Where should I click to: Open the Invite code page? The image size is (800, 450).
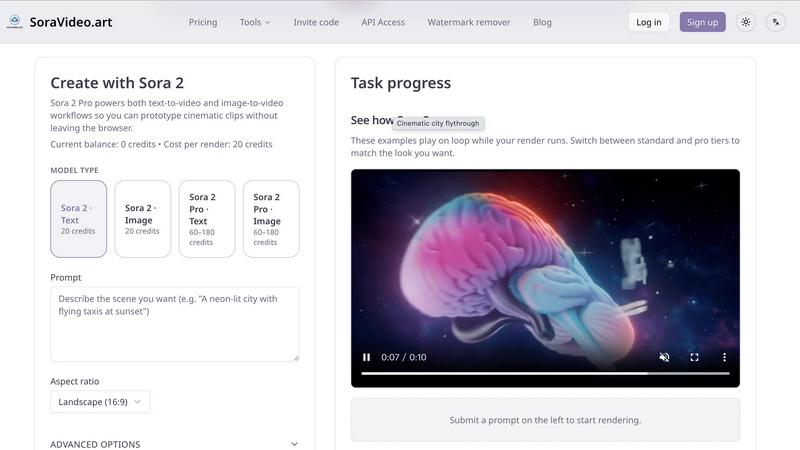[x=316, y=22]
